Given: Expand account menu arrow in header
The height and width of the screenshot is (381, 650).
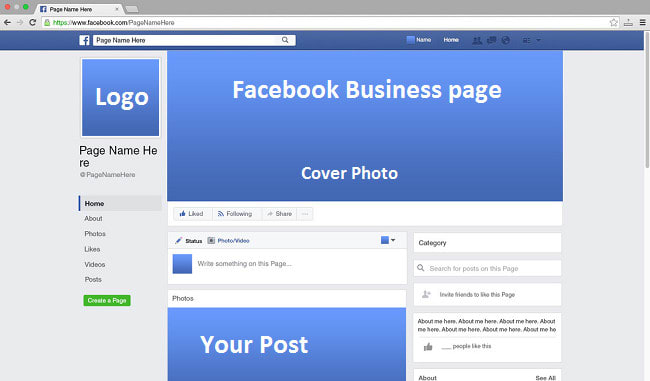Looking at the screenshot, I should [538, 40].
